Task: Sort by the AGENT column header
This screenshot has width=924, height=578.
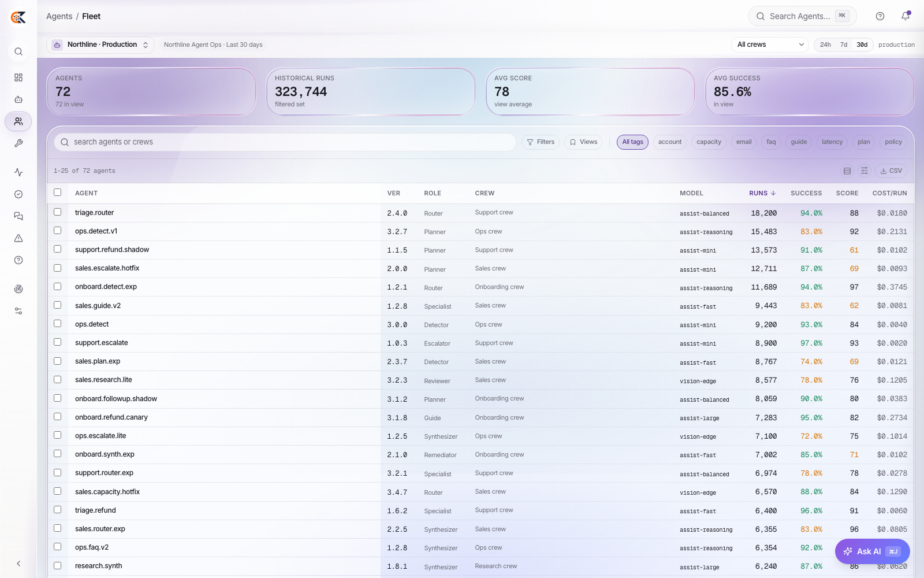Action: pos(86,193)
